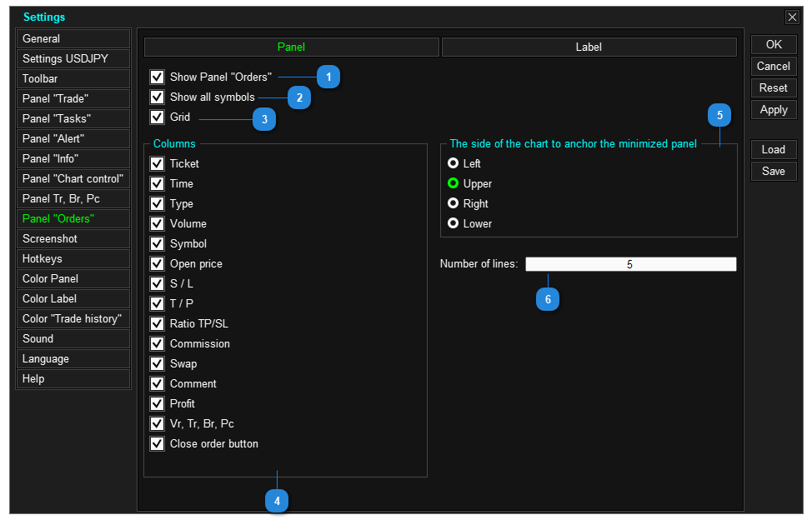Toggle the Commission column checkbox
The image size is (812, 530).
pyautogui.click(x=157, y=343)
